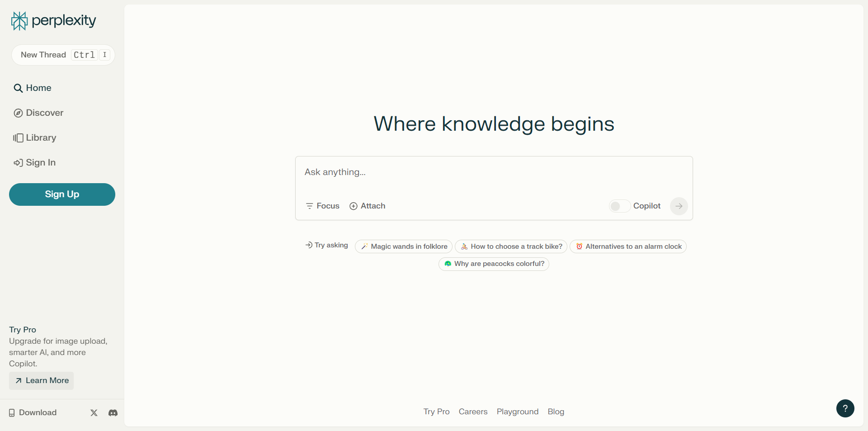
Task: Click the help question mark button
Action: 845,408
